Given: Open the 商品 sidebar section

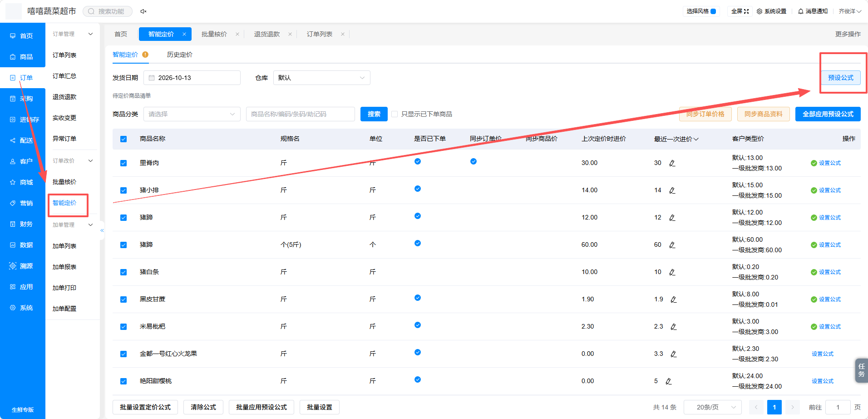Looking at the screenshot, I should coord(23,57).
